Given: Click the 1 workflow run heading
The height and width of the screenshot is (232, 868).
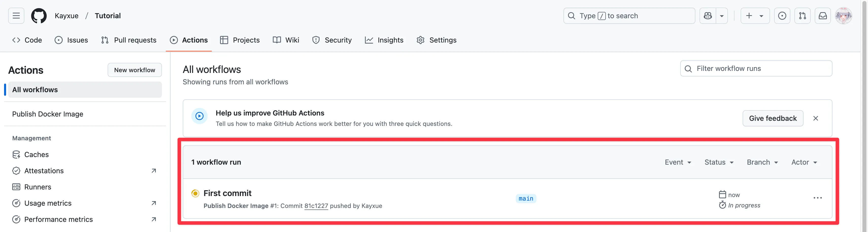Looking at the screenshot, I should pyautogui.click(x=216, y=162).
